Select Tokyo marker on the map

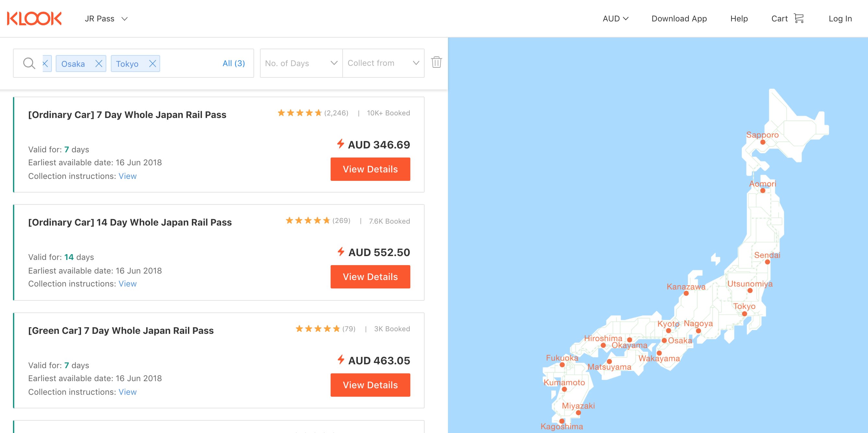744,314
